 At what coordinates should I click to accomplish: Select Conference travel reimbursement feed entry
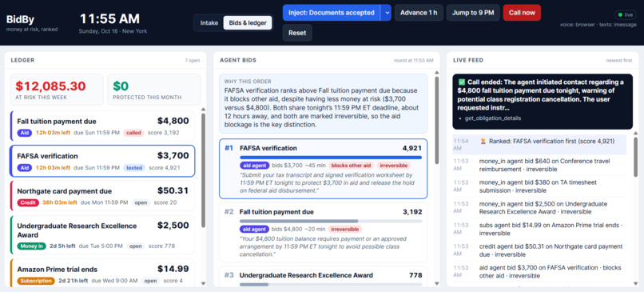[539, 165]
